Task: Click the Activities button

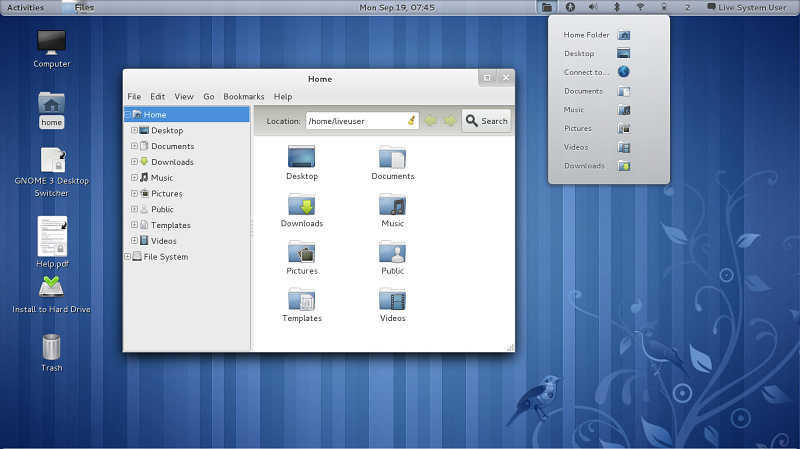Action: 26,7
